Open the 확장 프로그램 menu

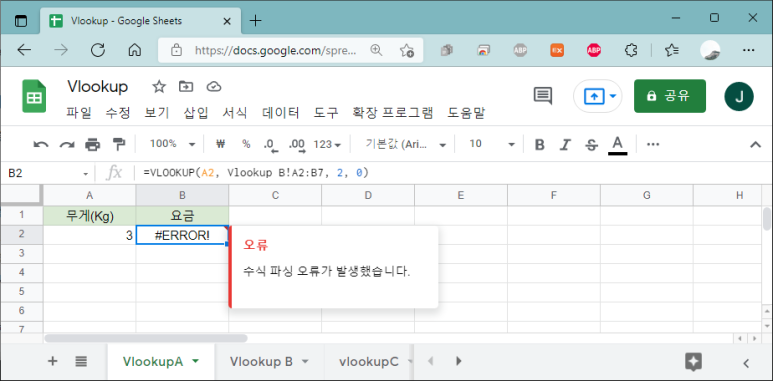point(392,113)
